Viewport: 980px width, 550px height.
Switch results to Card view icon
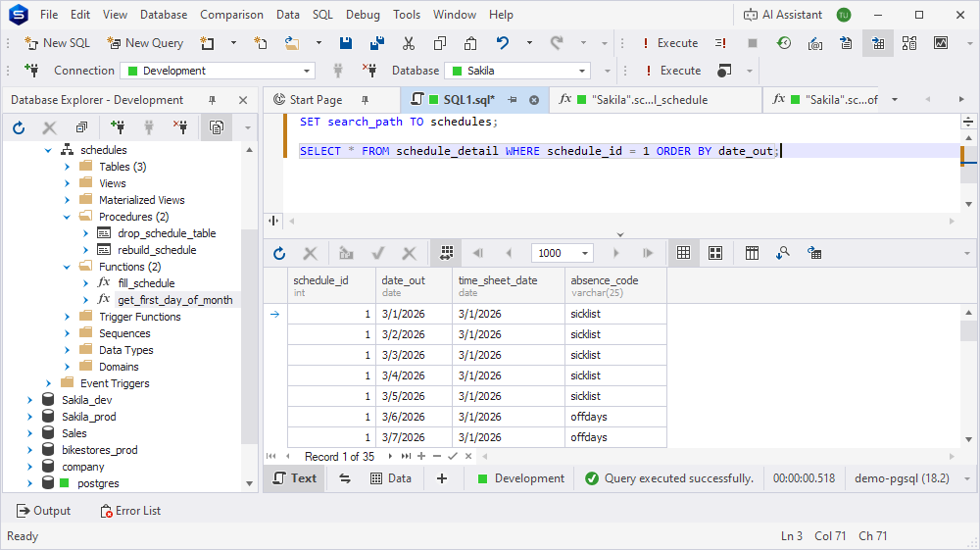tap(715, 253)
